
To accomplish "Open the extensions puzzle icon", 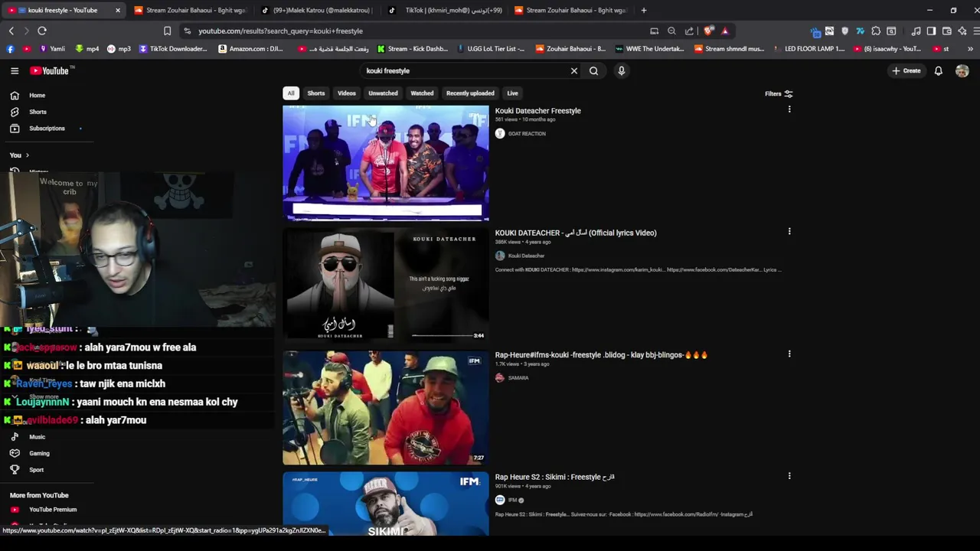I will coord(876,31).
